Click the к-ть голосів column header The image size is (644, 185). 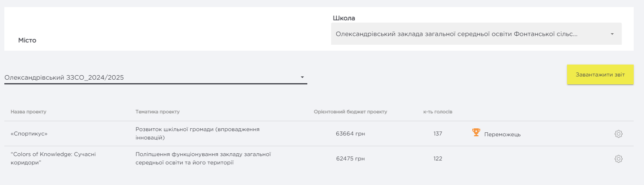pos(438,112)
